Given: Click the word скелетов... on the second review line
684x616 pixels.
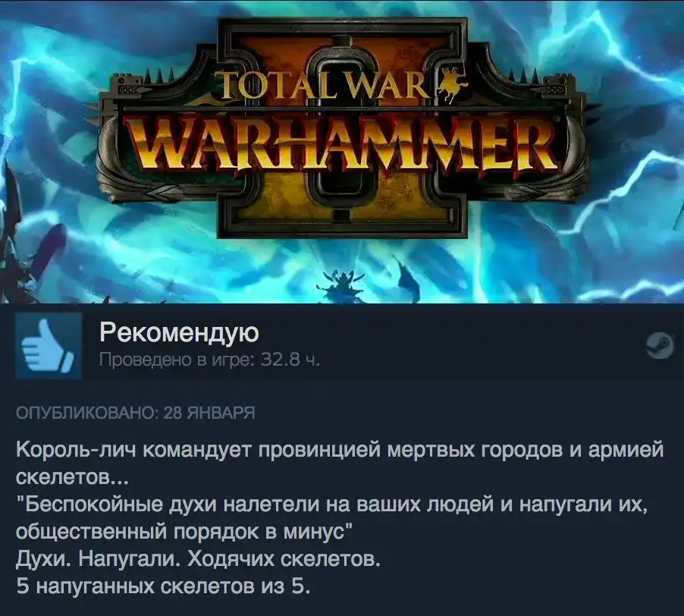Looking at the screenshot, I should [72, 478].
